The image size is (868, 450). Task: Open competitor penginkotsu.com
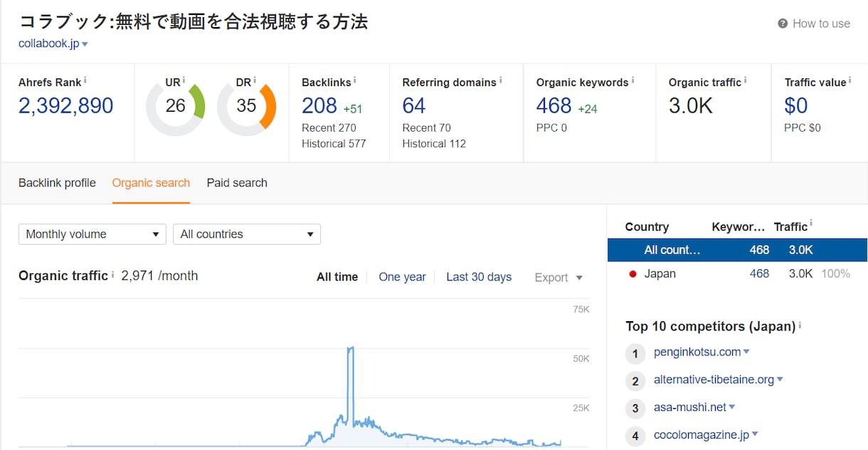click(697, 352)
